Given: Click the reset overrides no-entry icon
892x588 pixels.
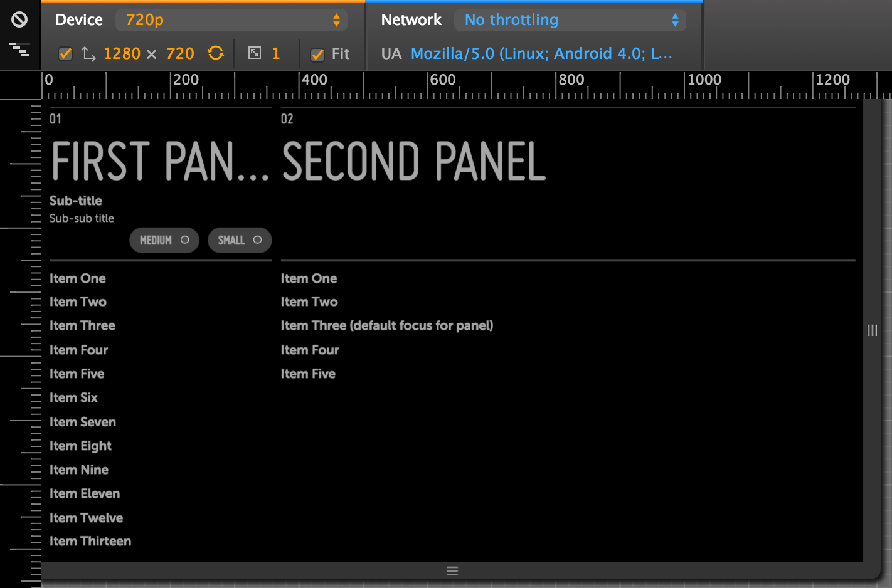Looking at the screenshot, I should (19, 19).
